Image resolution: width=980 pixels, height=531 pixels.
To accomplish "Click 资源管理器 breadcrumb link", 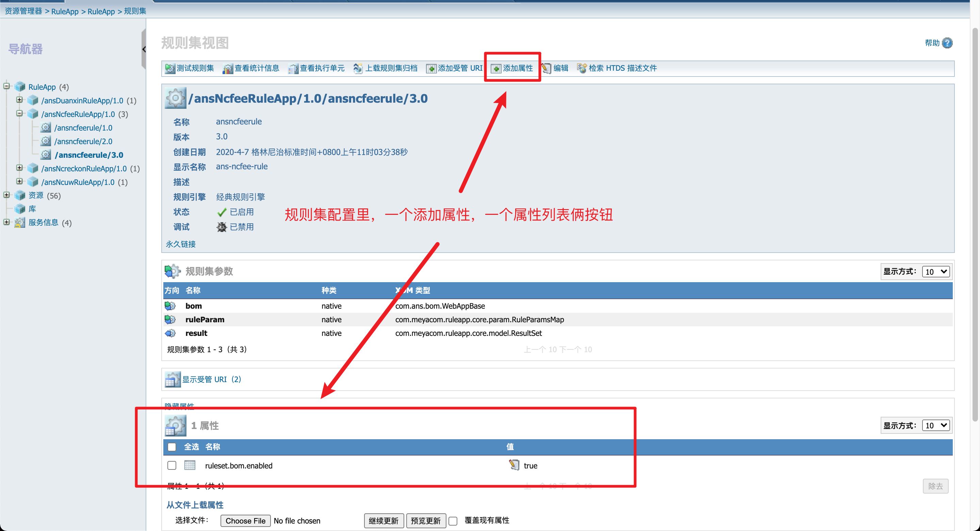I will click(23, 11).
